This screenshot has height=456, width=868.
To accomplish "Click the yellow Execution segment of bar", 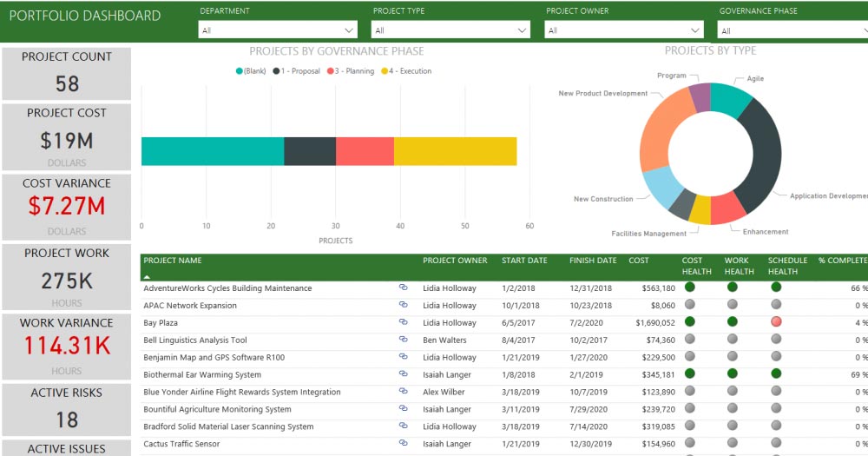I will point(455,151).
